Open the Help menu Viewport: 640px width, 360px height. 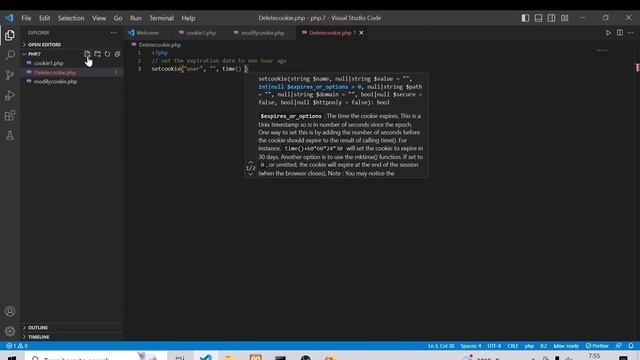(x=188, y=18)
